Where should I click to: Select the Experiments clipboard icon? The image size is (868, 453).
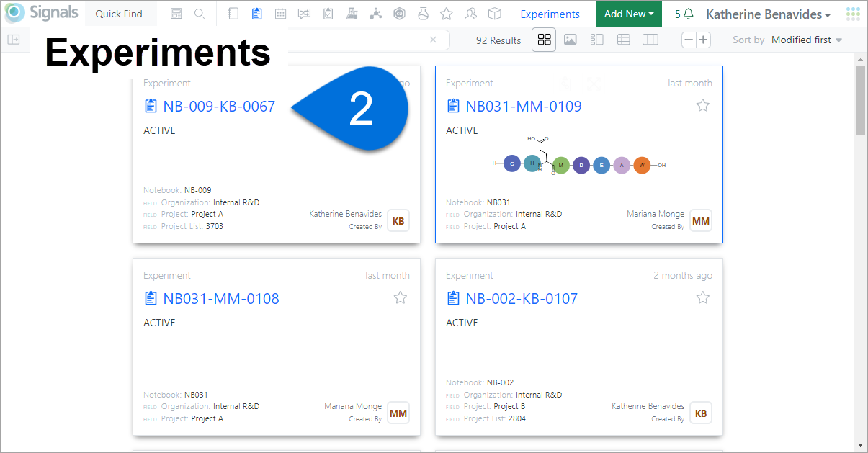pos(256,13)
